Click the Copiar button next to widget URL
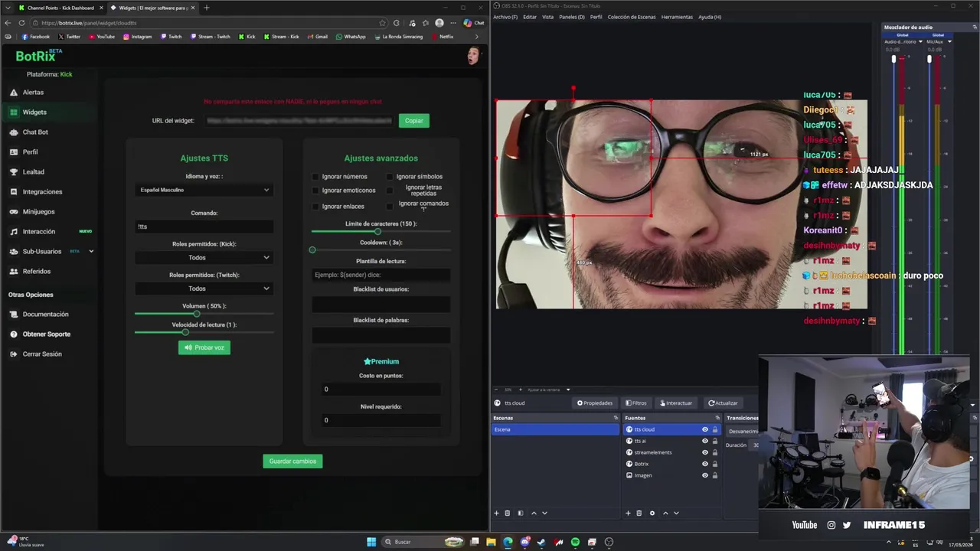 point(414,121)
